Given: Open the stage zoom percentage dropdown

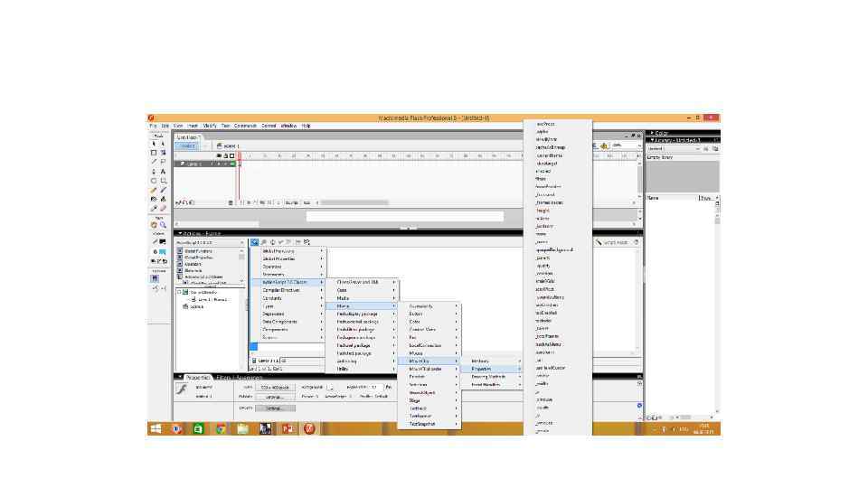Looking at the screenshot, I should coord(627,145).
